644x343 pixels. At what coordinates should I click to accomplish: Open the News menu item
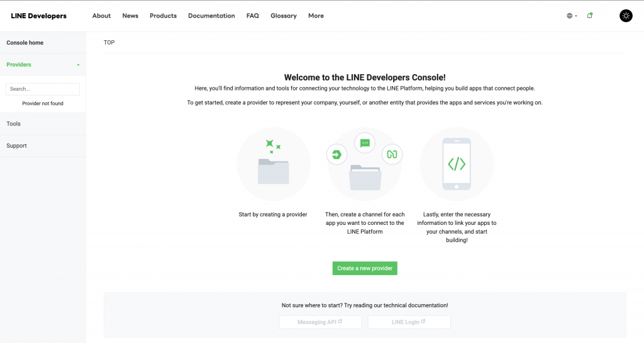pos(130,16)
